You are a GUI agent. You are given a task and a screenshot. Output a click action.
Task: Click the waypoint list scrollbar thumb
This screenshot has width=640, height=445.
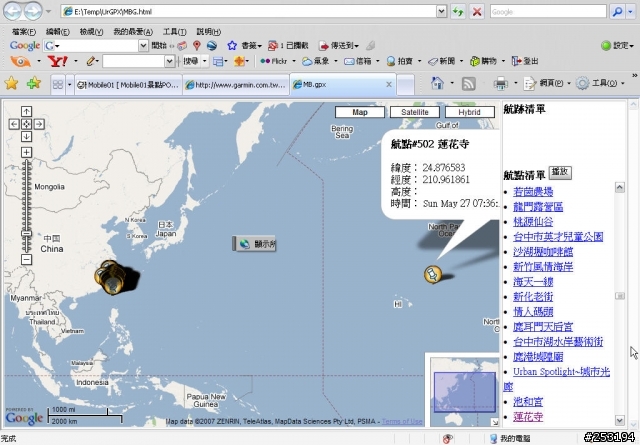620,296
